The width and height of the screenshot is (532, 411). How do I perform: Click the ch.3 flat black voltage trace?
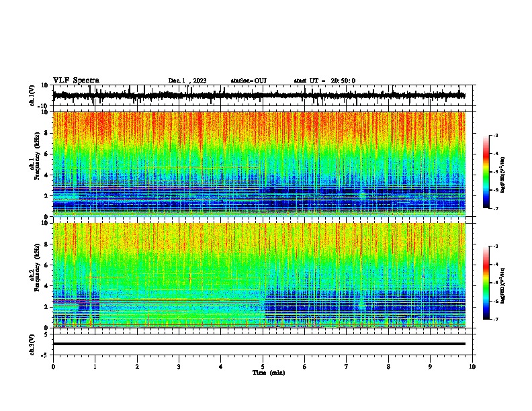259,344
